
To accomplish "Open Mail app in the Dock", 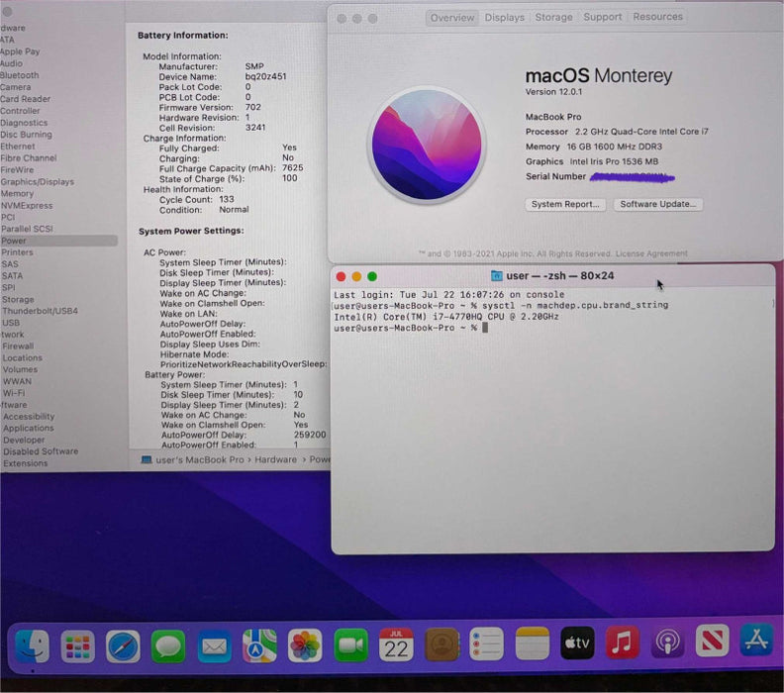I will pos(214,646).
